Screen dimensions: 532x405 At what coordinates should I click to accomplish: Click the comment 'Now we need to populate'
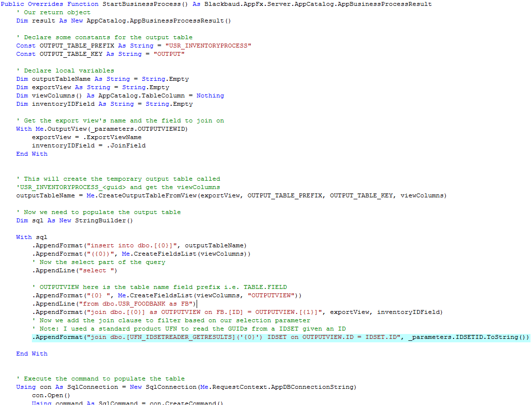point(99,213)
